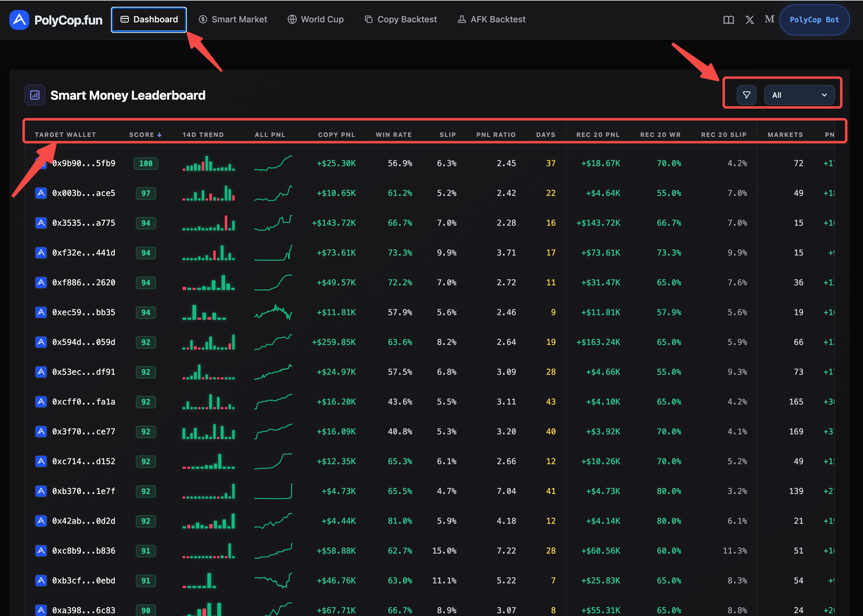The image size is (863, 616).
Task: Click the PolyCop.fun logo
Action: click(x=56, y=20)
